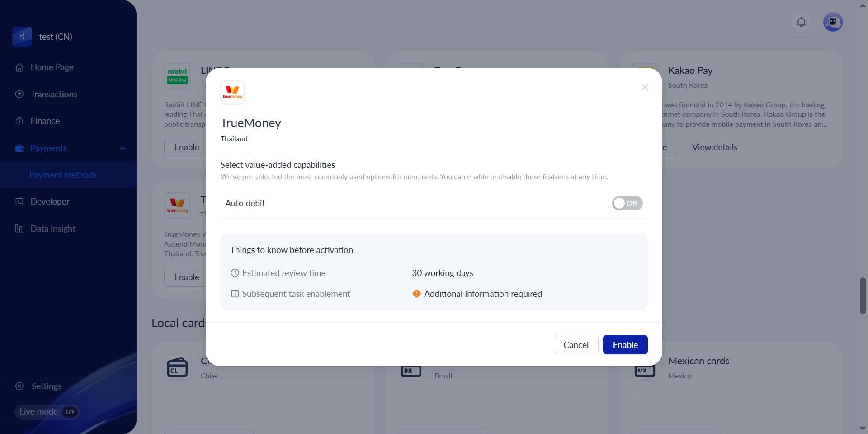
Task: Toggle Live mode code switch
Action: 70,412
